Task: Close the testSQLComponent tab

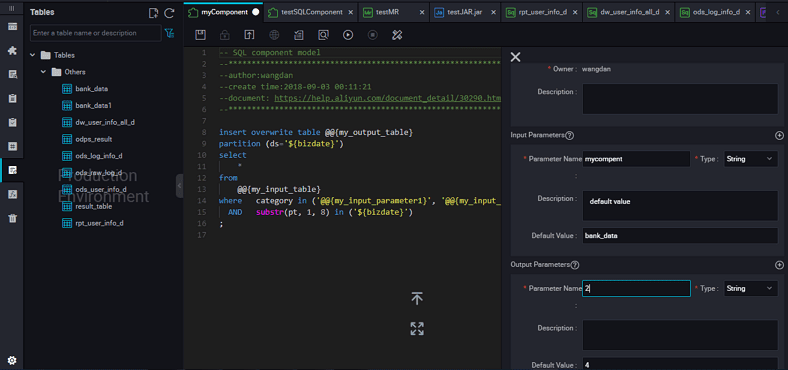Action: [x=350, y=12]
